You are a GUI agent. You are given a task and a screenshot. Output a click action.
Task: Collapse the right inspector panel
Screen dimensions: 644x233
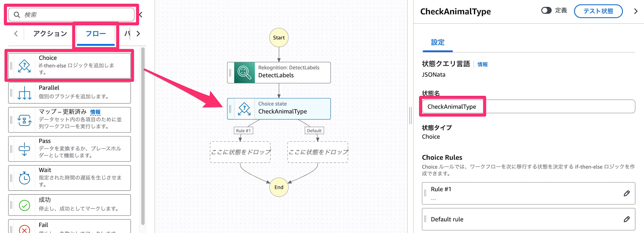coord(636,11)
